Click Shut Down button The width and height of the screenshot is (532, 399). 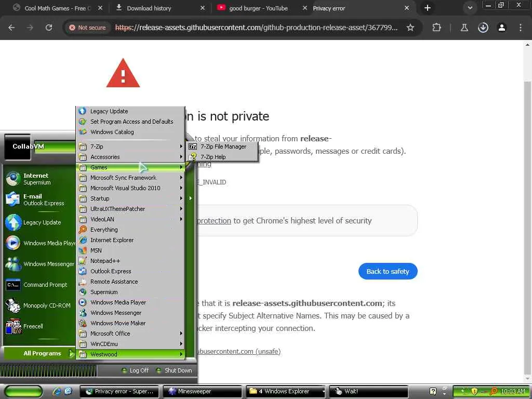click(x=174, y=370)
